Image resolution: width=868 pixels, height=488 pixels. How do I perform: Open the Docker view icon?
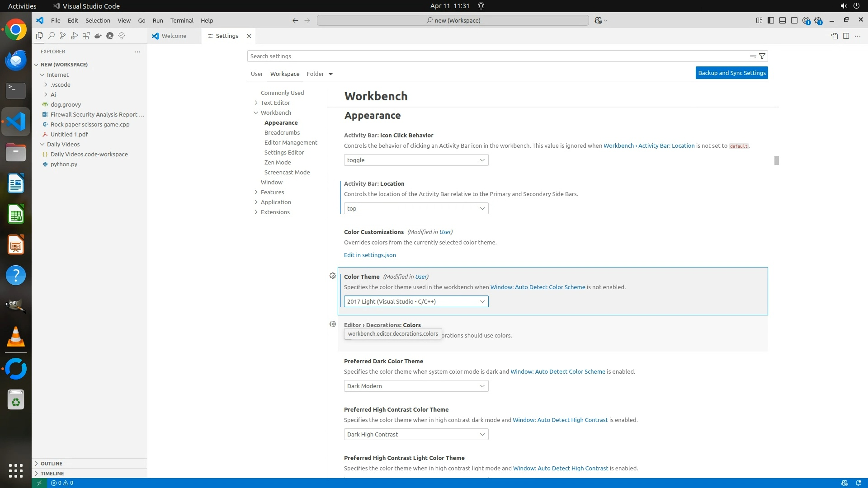click(x=98, y=36)
